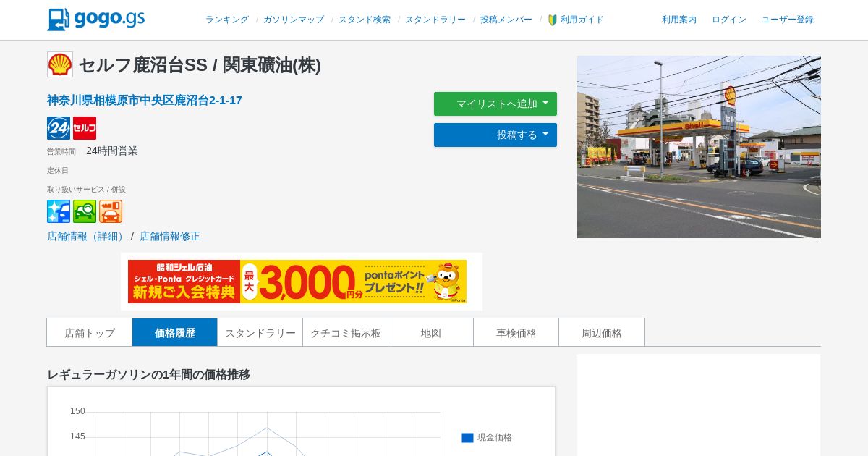
Task: Open the スタンド検索 menu link
Action: coord(365,20)
